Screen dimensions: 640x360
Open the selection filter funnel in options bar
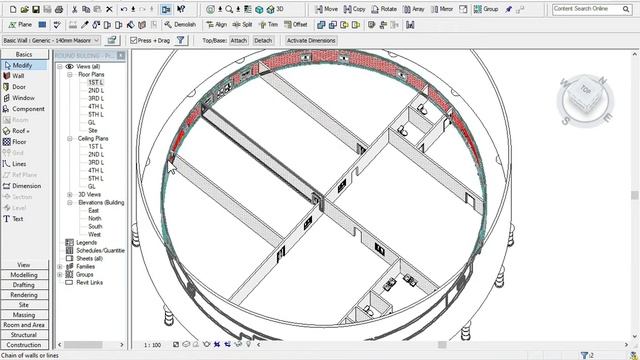coord(180,40)
